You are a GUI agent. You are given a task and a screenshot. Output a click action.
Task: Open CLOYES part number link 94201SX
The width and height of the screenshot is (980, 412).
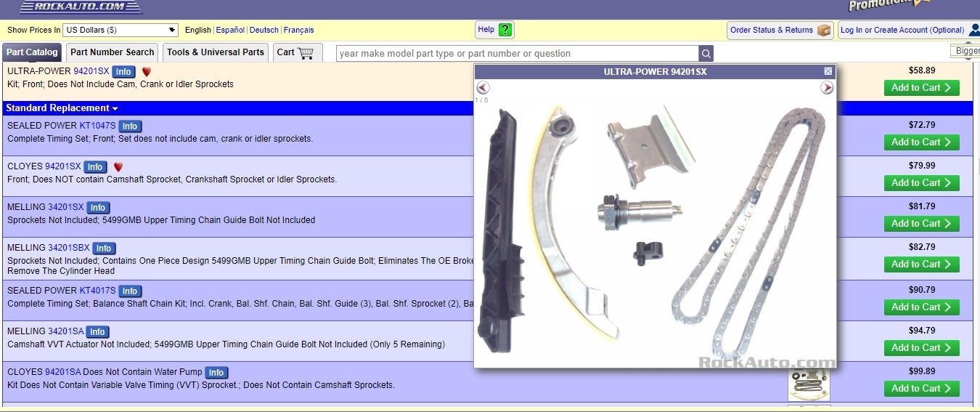click(63, 166)
